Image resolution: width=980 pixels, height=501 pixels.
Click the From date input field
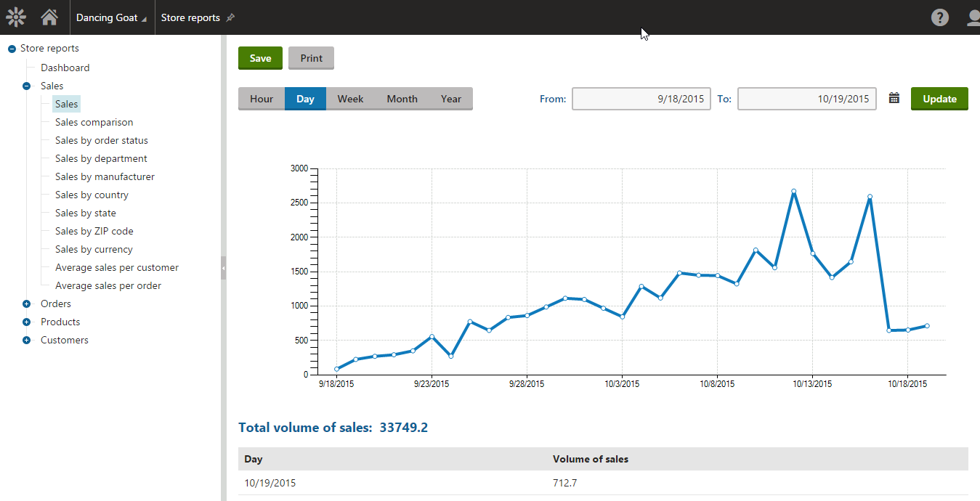click(x=641, y=98)
